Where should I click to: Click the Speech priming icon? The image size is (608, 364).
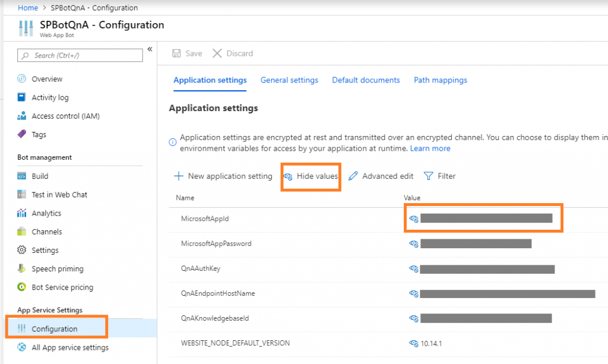tap(21, 268)
